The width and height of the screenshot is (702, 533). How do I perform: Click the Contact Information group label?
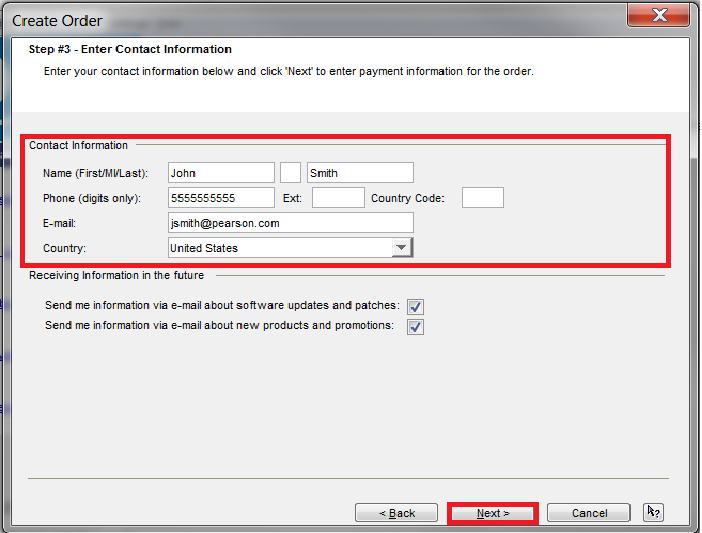[x=78, y=146]
